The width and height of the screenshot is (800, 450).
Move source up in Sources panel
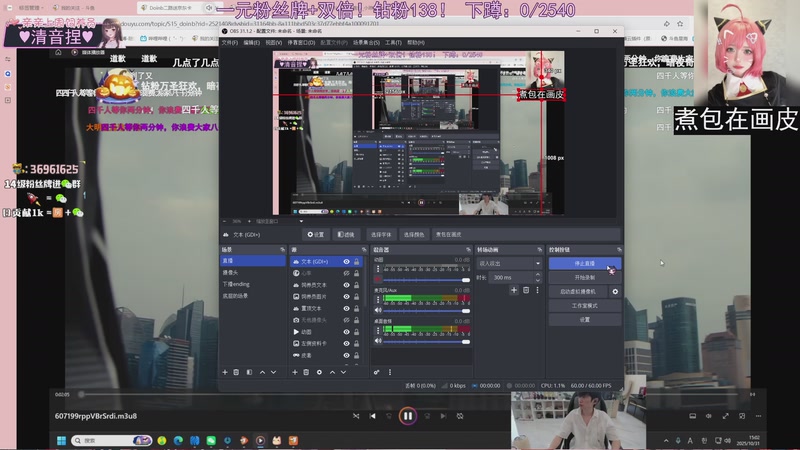pyautogui.click(x=332, y=372)
